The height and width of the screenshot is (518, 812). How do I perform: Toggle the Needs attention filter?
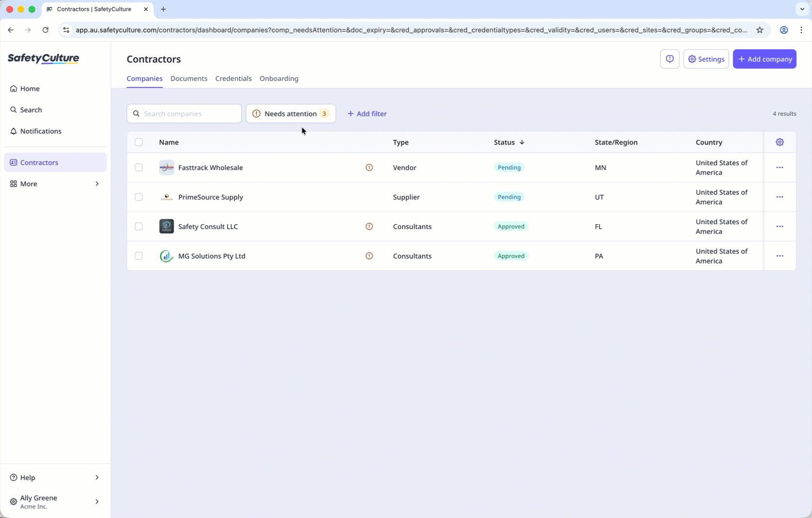click(290, 114)
